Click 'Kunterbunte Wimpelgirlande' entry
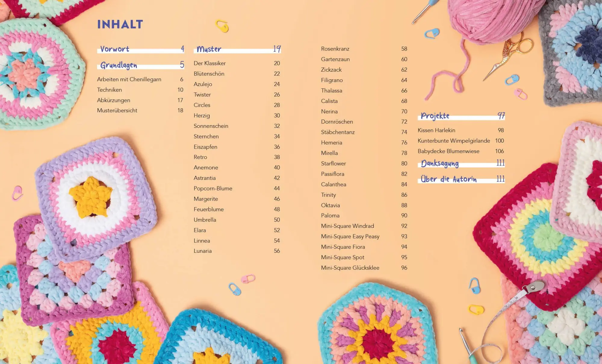 pos(454,141)
